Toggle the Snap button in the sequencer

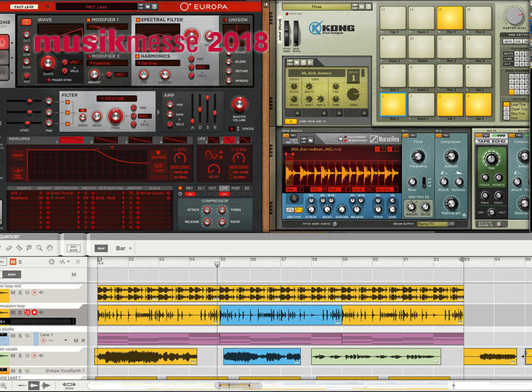pyautogui.click(x=101, y=248)
